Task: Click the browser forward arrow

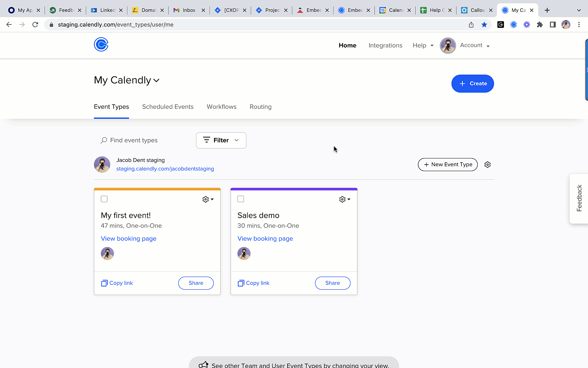Action: click(22, 25)
